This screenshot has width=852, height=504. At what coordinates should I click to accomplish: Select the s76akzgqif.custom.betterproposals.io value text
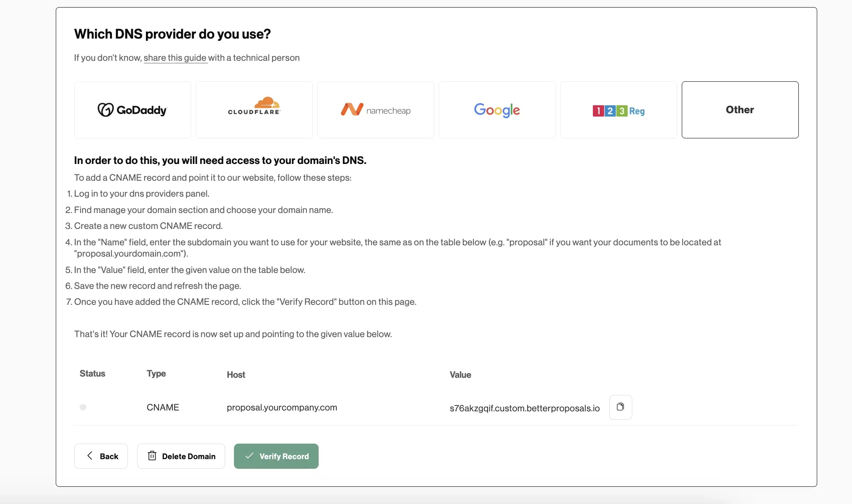[524, 408]
